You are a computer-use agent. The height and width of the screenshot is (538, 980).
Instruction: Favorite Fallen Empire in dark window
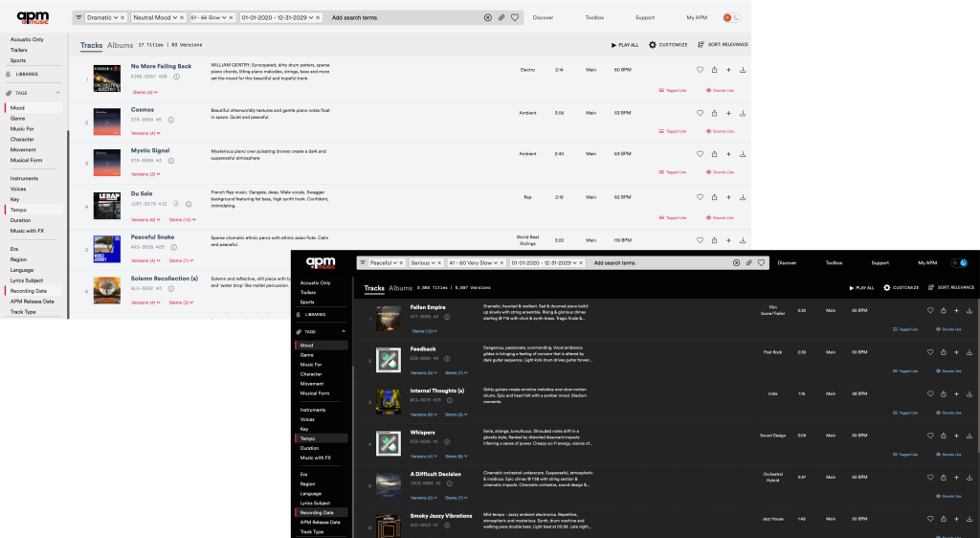point(930,310)
